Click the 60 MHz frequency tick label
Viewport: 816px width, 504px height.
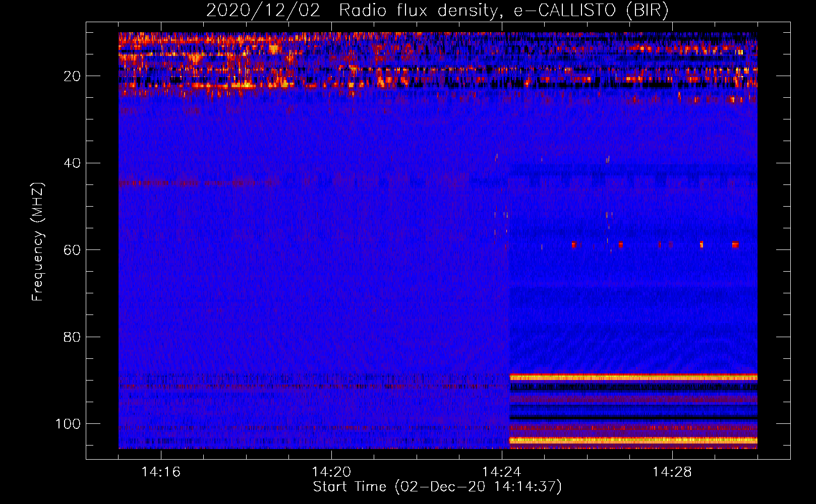tap(72, 250)
